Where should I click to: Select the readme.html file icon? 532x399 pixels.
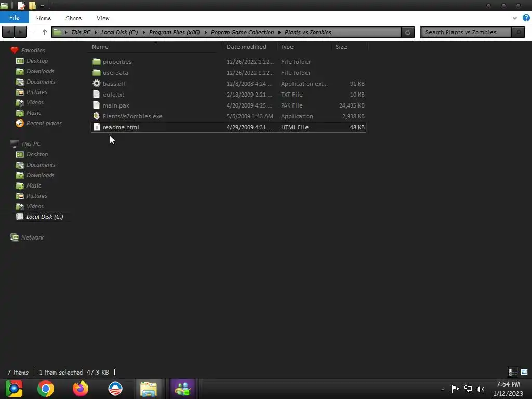tap(97, 127)
